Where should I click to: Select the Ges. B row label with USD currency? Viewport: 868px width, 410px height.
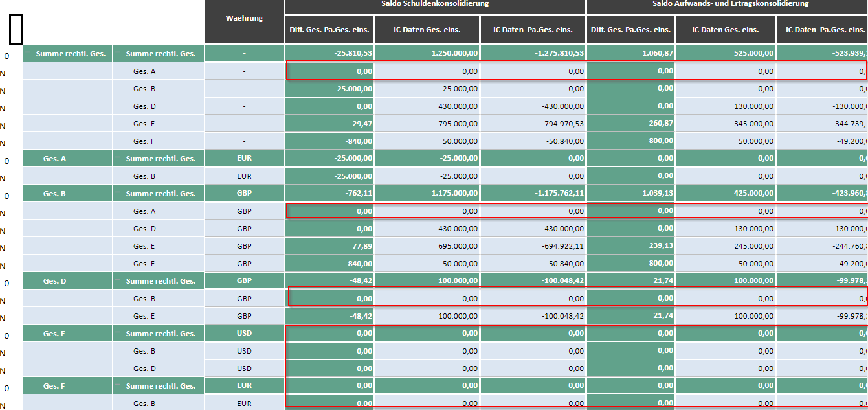point(159,350)
